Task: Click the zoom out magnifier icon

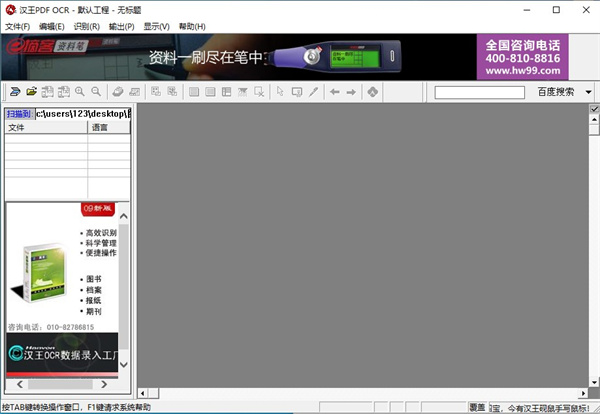Action: pos(96,92)
